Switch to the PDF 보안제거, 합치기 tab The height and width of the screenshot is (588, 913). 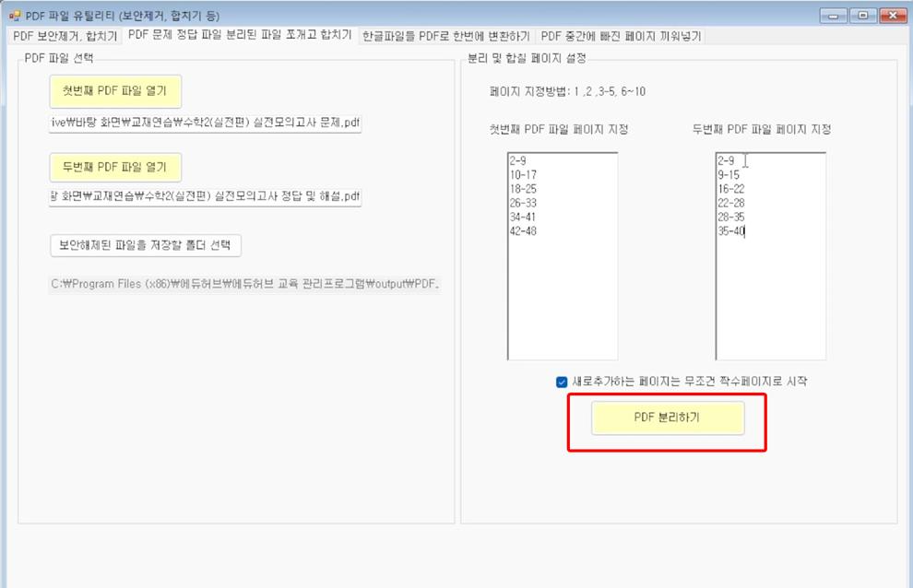click(x=65, y=36)
